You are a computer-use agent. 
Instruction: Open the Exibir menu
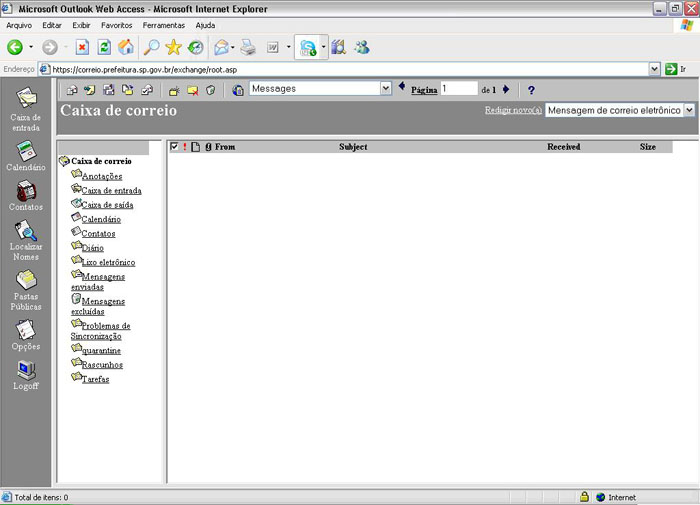click(x=81, y=25)
